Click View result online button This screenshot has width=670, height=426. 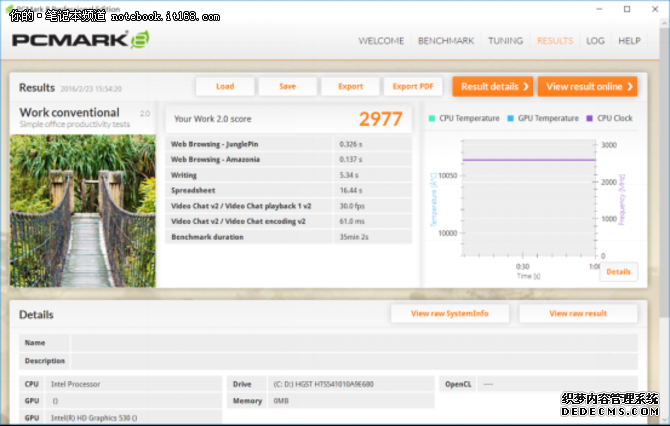tap(588, 86)
